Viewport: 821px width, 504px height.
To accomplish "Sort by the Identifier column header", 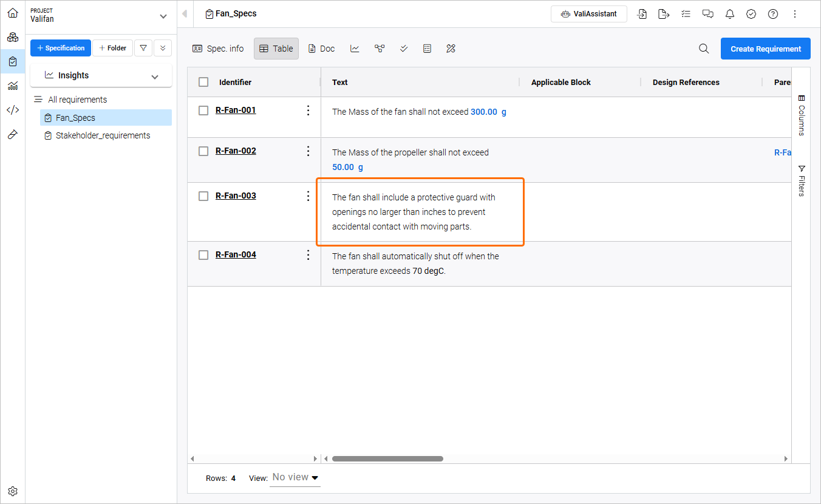I will pyautogui.click(x=235, y=82).
